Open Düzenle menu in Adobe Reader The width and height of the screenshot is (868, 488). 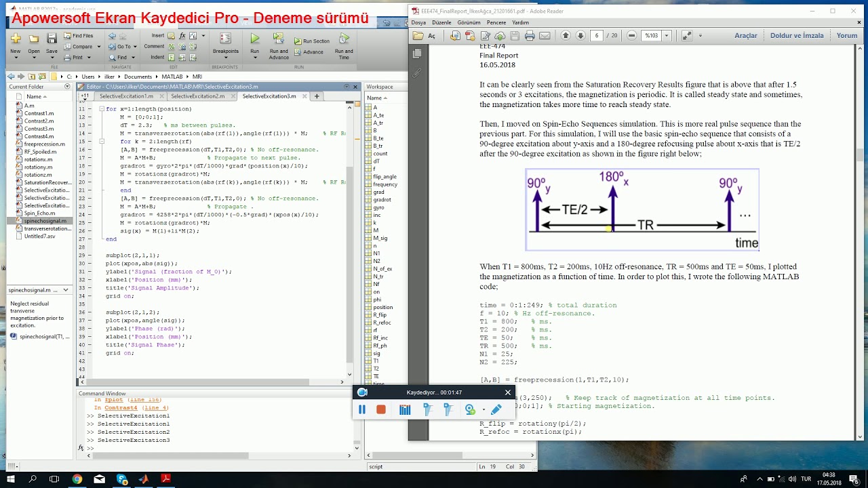coord(441,22)
